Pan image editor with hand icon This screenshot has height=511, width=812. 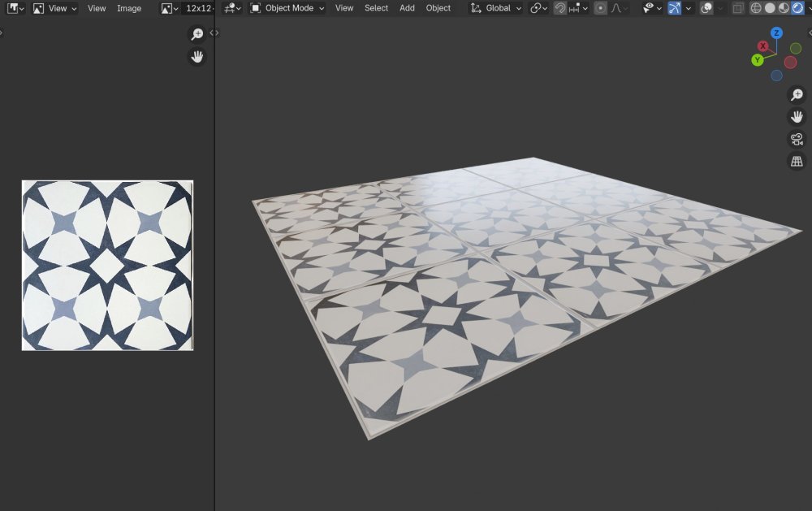click(x=197, y=57)
